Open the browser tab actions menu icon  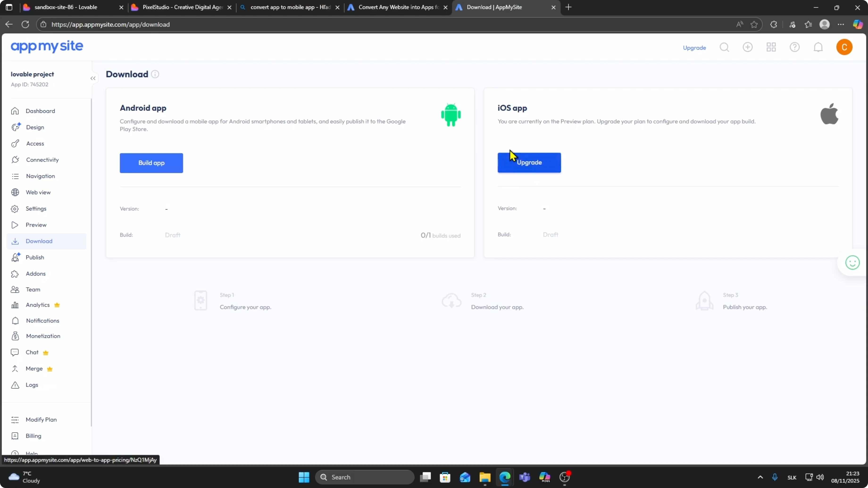9,7
